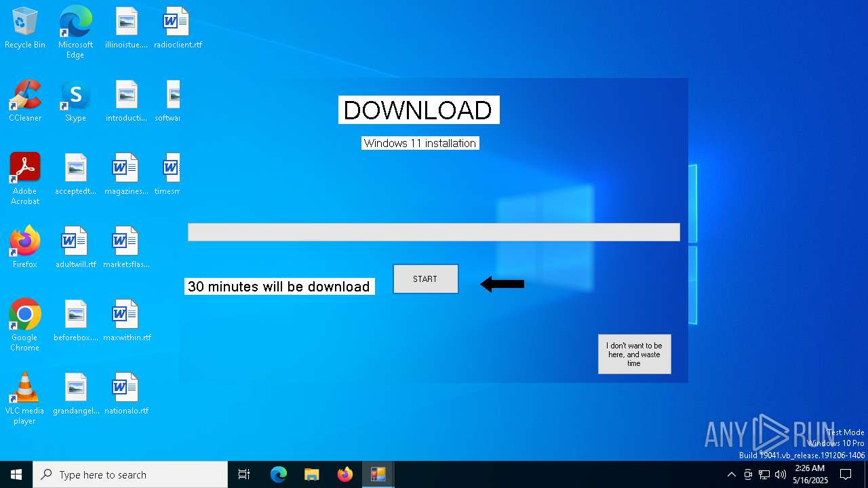The image size is (868, 488).
Task: Open the taskbar clock and date
Action: tap(810, 474)
